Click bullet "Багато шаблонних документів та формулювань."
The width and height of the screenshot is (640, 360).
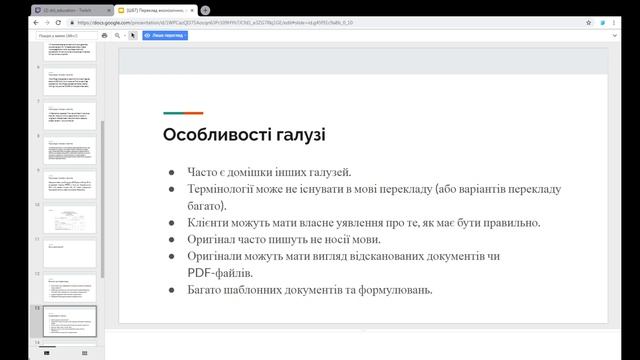pos(310,290)
